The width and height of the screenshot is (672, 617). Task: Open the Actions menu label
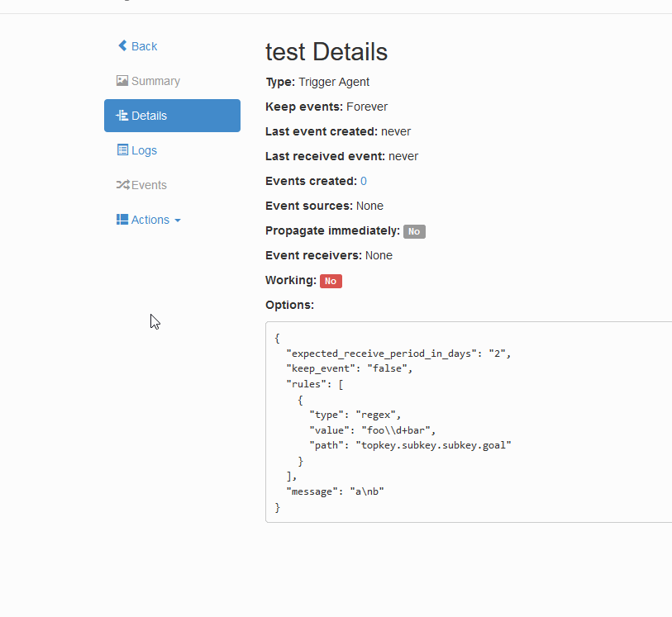[x=150, y=220]
